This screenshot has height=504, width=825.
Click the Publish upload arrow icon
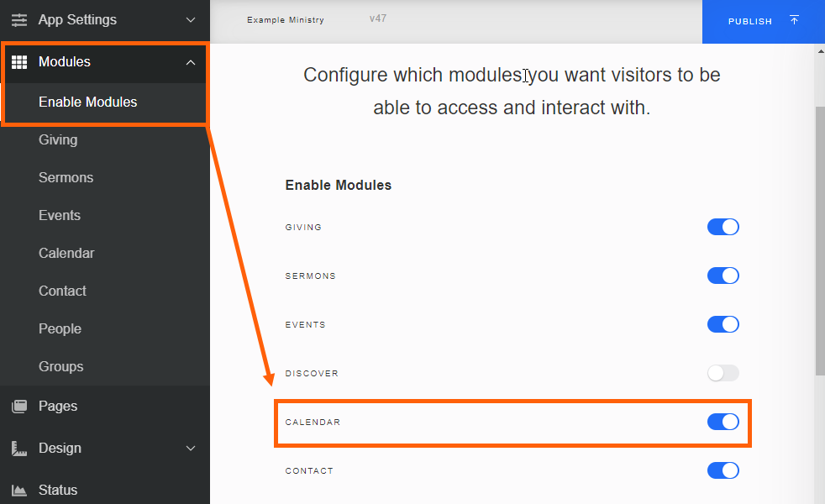coord(795,20)
